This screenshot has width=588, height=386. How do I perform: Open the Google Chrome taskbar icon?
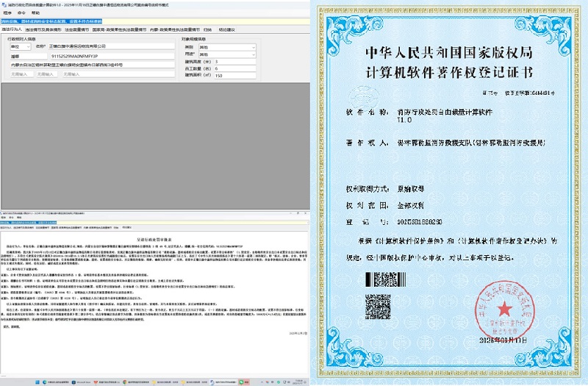pos(126,382)
